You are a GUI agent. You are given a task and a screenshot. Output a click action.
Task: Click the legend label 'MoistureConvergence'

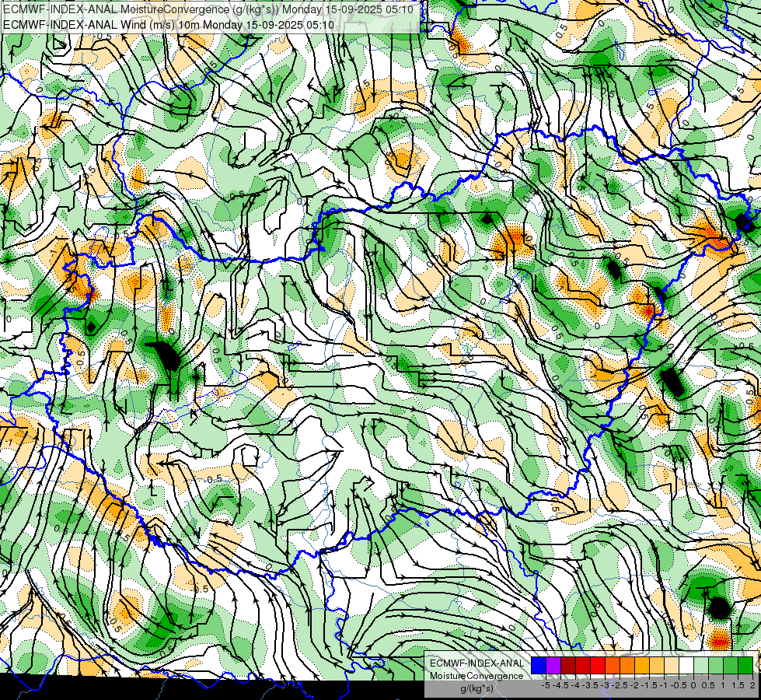[x=476, y=676]
